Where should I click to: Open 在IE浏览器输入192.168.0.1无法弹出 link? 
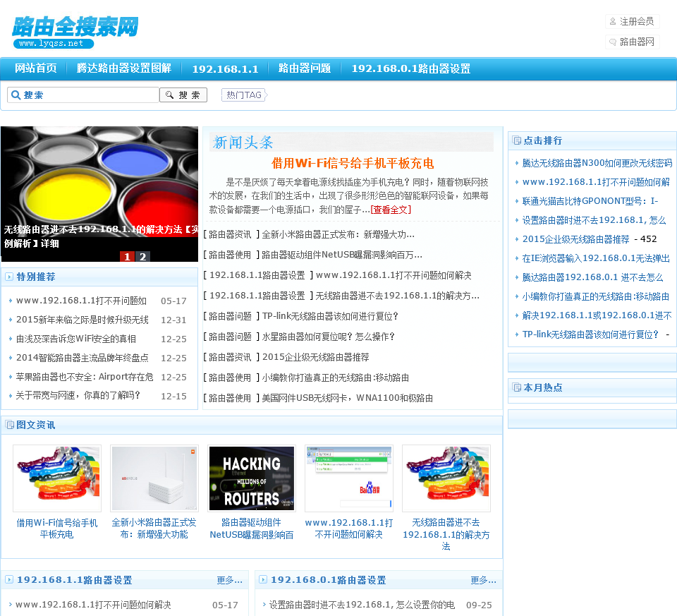tap(596, 258)
